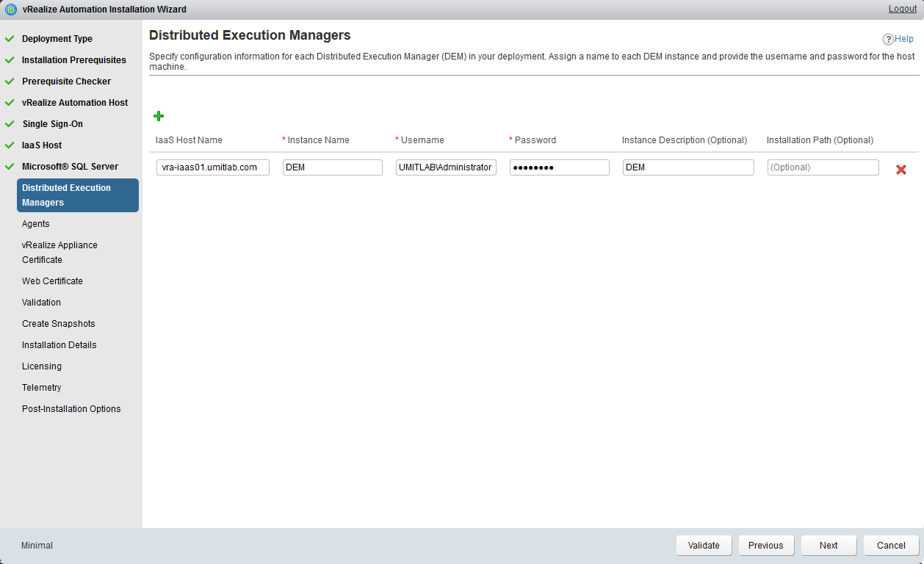The image size is (924, 564).
Task: Click the vRealize Automation logo icon
Action: click(11, 10)
